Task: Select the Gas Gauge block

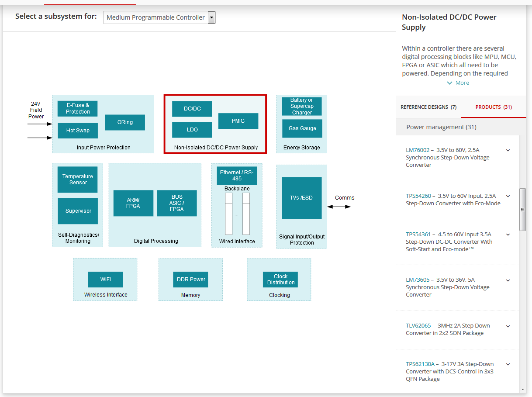Action: click(x=302, y=128)
